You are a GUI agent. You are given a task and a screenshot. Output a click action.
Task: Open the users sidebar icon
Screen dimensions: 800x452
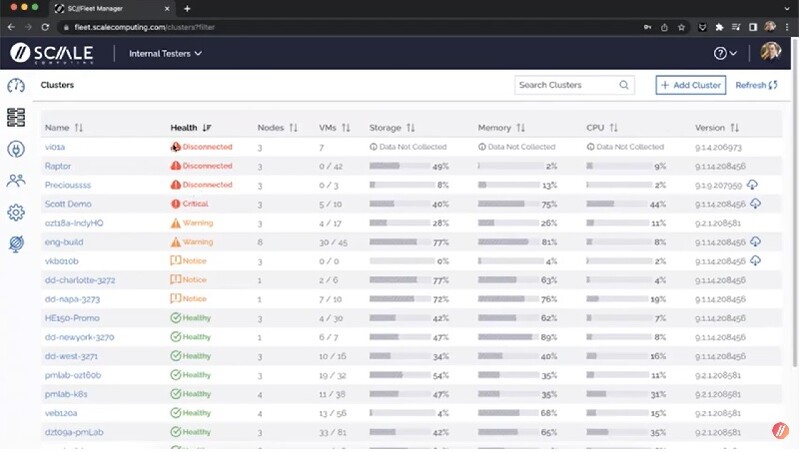point(15,181)
